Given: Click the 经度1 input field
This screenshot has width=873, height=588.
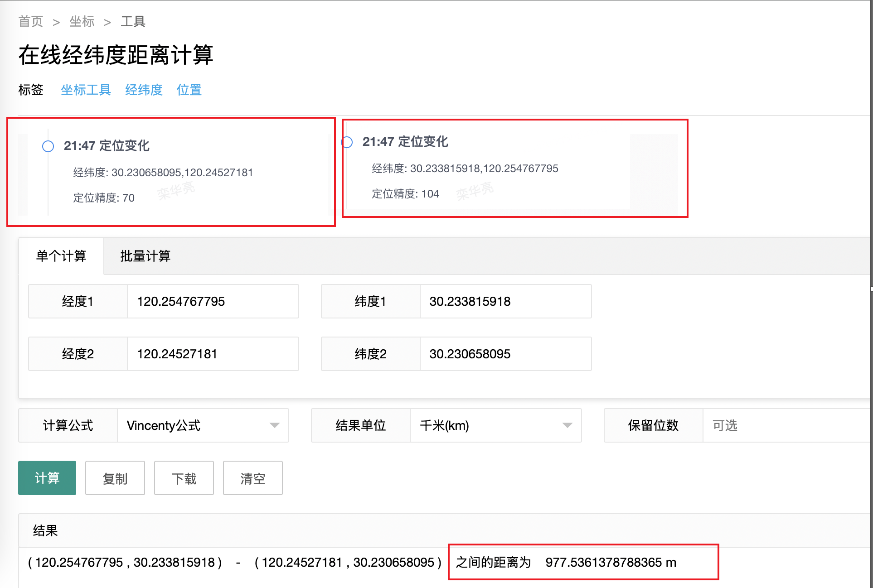Looking at the screenshot, I should (213, 302).
